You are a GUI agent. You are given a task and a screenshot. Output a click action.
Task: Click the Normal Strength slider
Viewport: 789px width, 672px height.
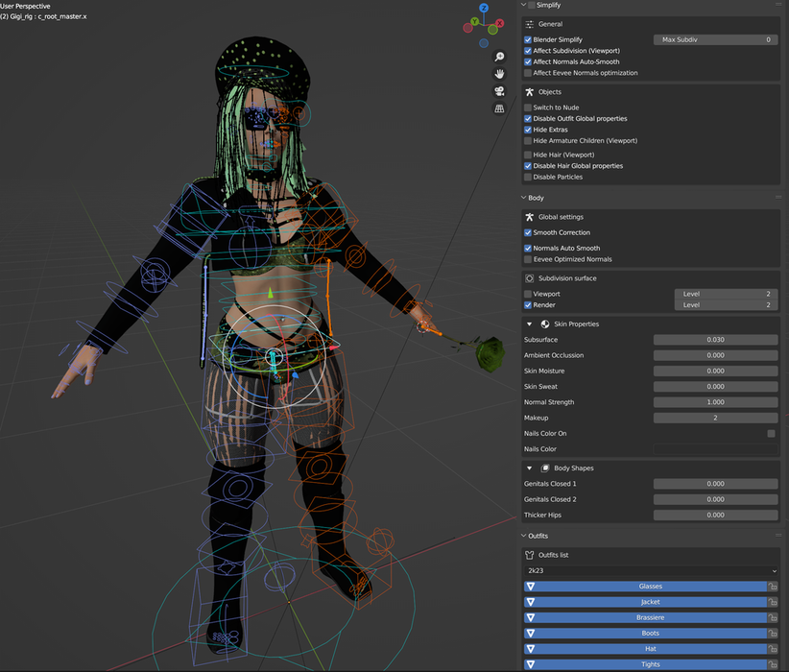click(x=715, y=402)
